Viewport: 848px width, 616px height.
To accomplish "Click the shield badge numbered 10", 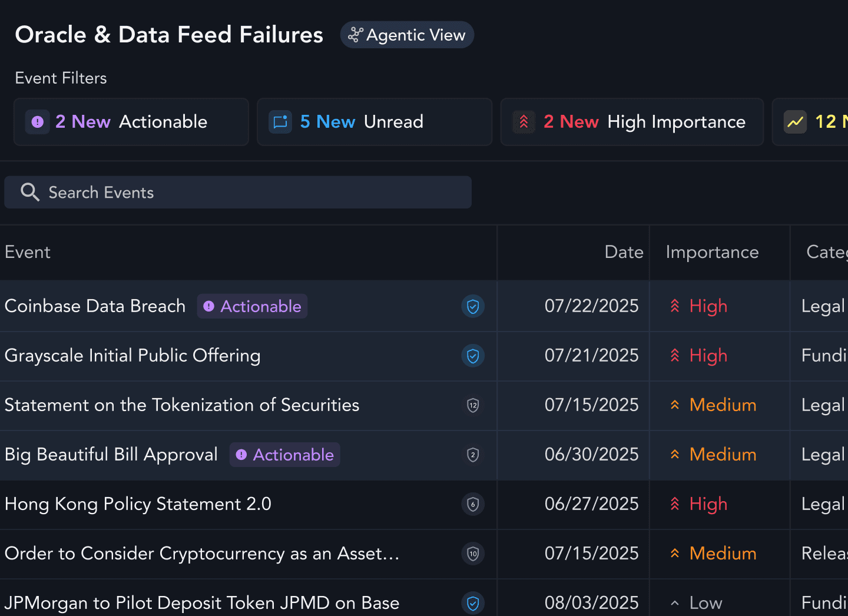I will click(473, 554).
